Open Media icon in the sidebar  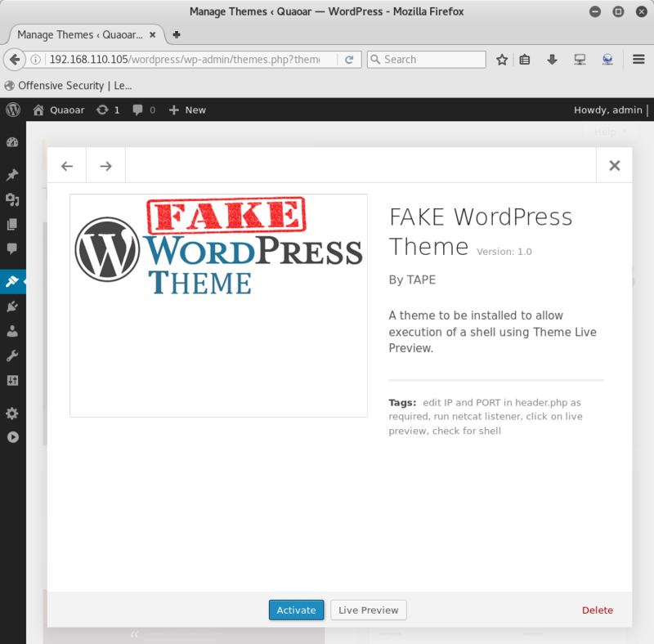pyautogui.click(x=12, y=199)
